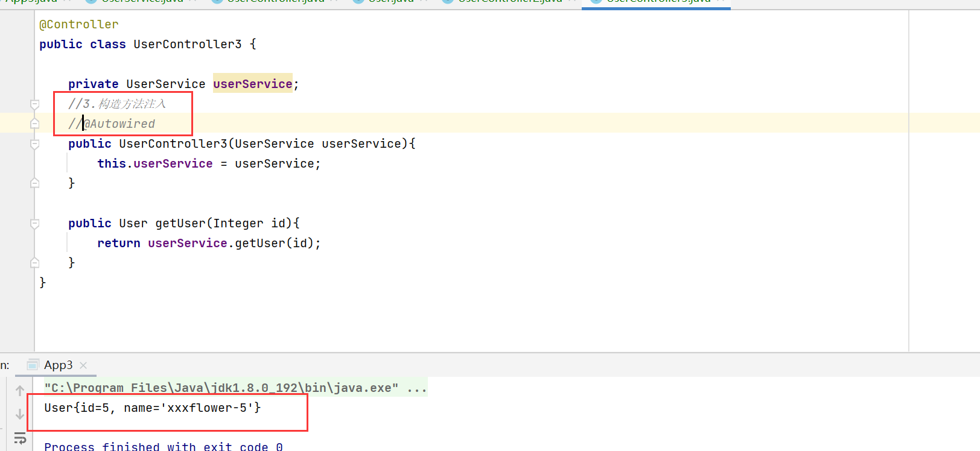Image resolution: width=980 pixels, height=451 pixels.
Task: Click fold end marker beside //@Autowired
Action: [35, 124]
